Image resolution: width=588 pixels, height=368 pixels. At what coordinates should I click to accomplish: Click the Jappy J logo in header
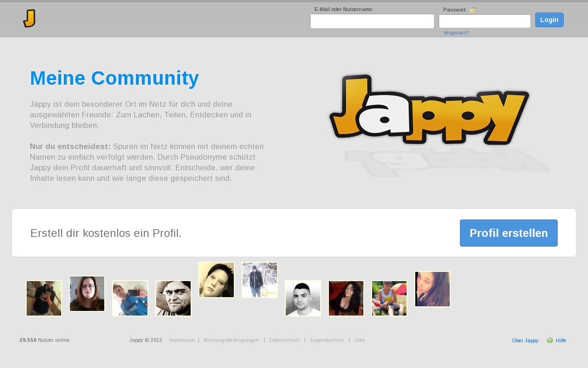pos(29,18)
